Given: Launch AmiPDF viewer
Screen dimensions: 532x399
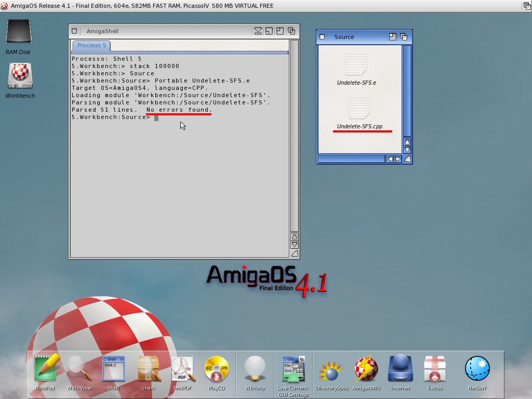Looking at the screenshot, I should (182, 369).
